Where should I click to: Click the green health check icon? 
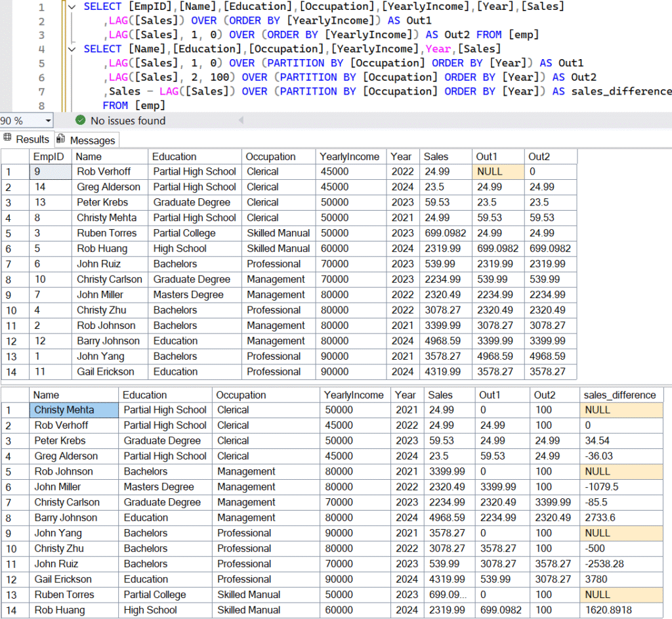coord(79,121)
